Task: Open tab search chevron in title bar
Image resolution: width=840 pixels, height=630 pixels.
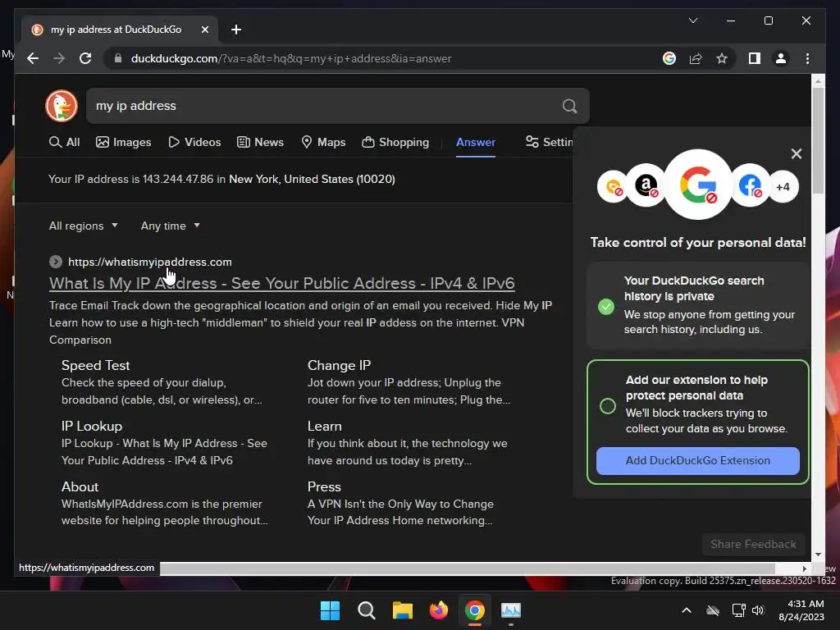Action: pyautogui.click(x=692, y=21)
